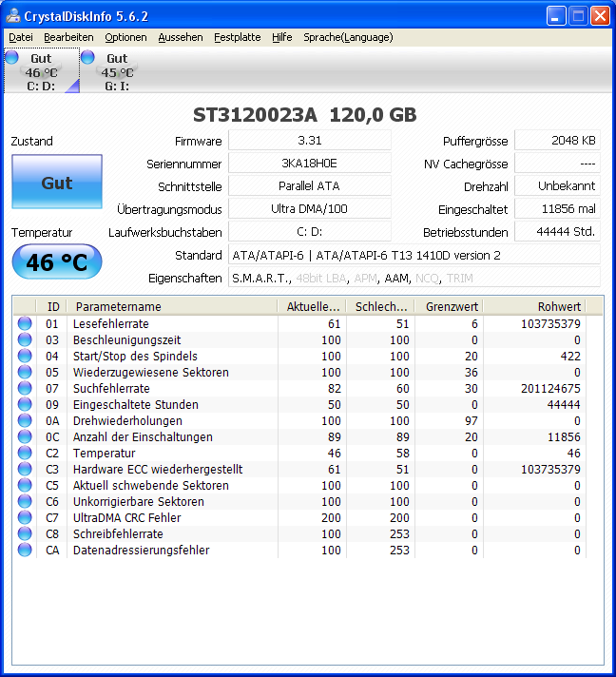The width and height of the screenshot is (616, 677).
Task: Click the status orb for Eingeschaltete Stunden
Action: click(25, 404)
